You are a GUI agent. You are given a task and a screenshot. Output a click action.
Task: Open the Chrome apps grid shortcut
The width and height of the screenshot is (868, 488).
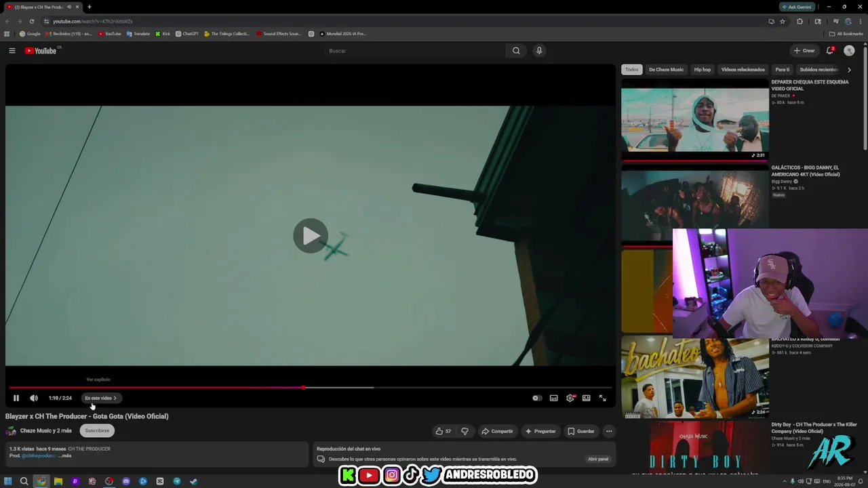(7, 34)
